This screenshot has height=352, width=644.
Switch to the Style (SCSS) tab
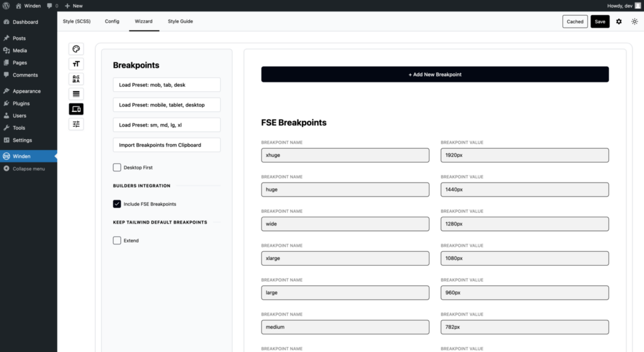[x=77, y=21]
